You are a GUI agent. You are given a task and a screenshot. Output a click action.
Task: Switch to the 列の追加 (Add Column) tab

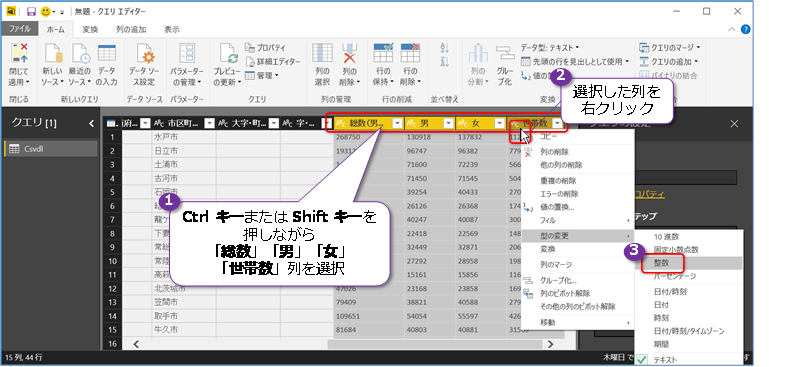point(131,30)
